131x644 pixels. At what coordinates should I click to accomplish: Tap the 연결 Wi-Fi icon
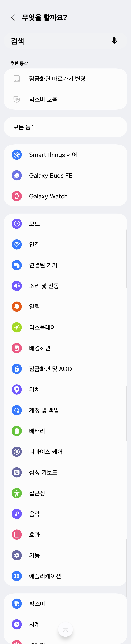point(17,245)
